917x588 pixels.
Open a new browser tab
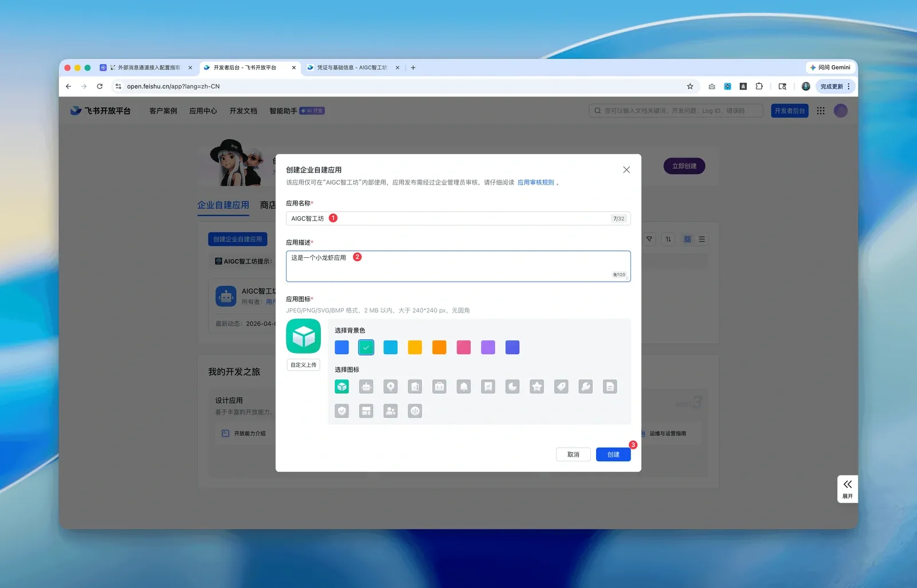413,68
